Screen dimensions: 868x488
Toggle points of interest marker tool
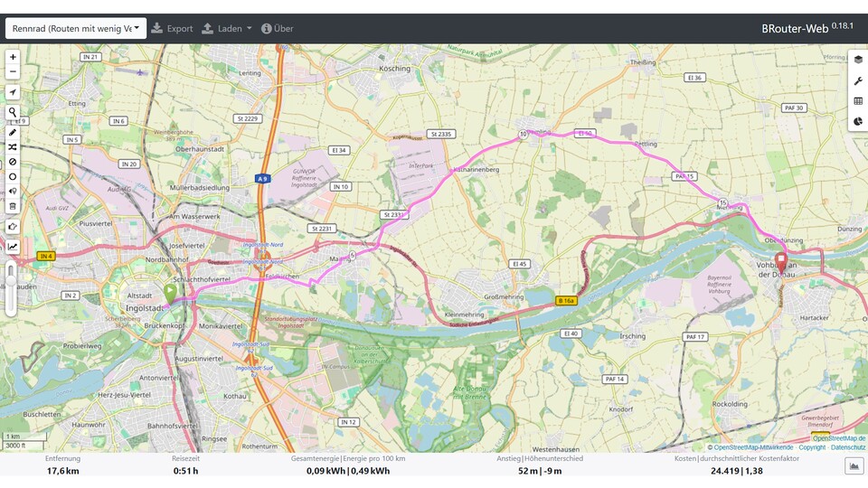tap(12, 192)
